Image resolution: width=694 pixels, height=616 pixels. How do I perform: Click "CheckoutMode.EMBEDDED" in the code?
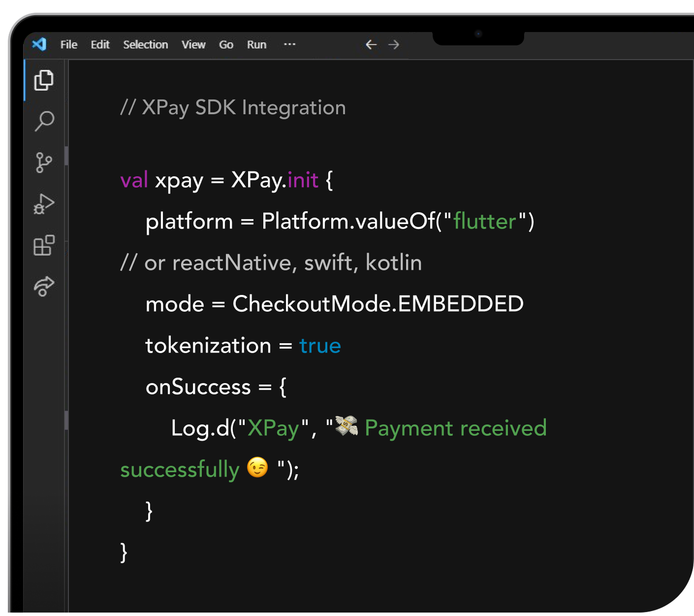point(378,304)
